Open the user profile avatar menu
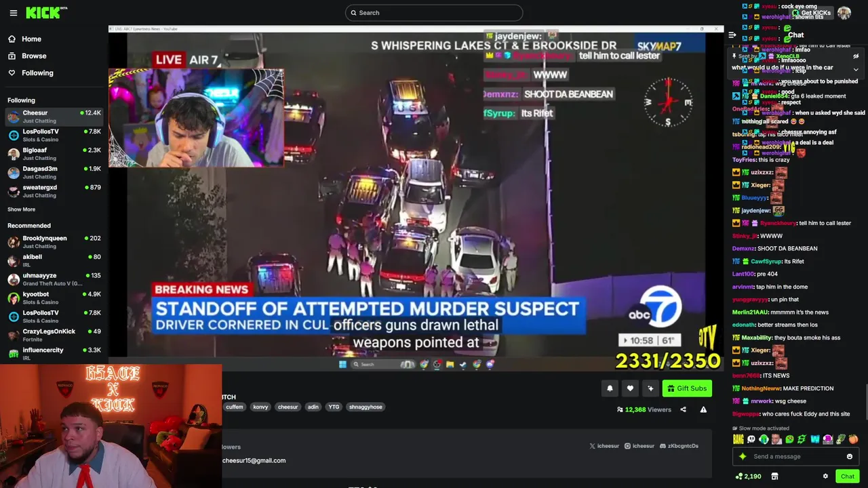This screenshot has width=868, height=488. 844,13
